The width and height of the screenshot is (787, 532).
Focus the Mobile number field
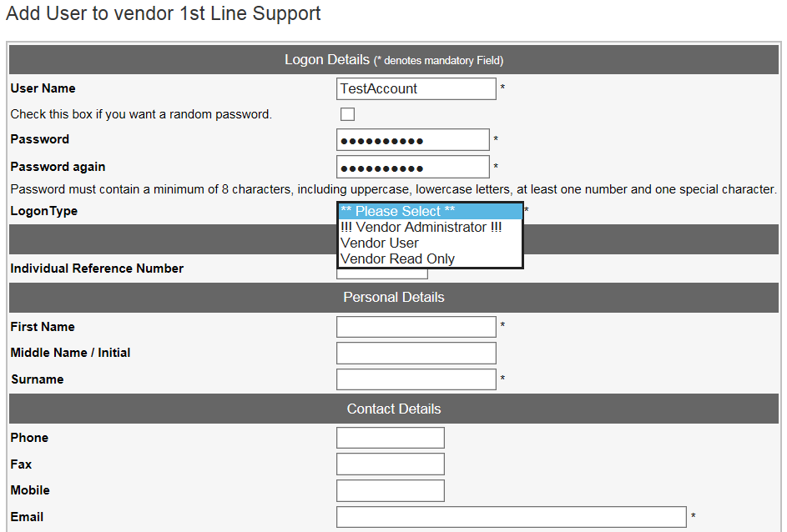coord(390,490)
